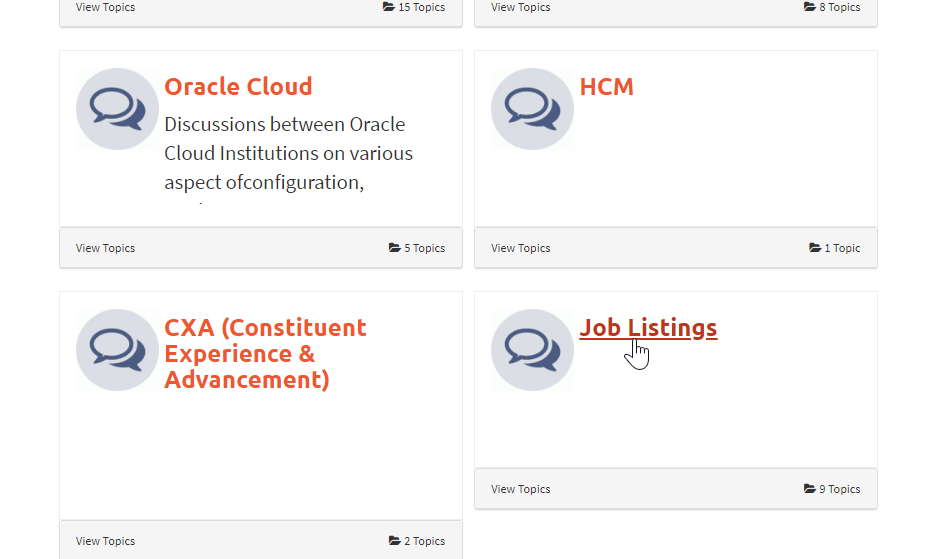Open CXA (Constituent Experience & Advancement) forum
The height and width of the screenshot is (559, 933).
click(x=265, y=354)
